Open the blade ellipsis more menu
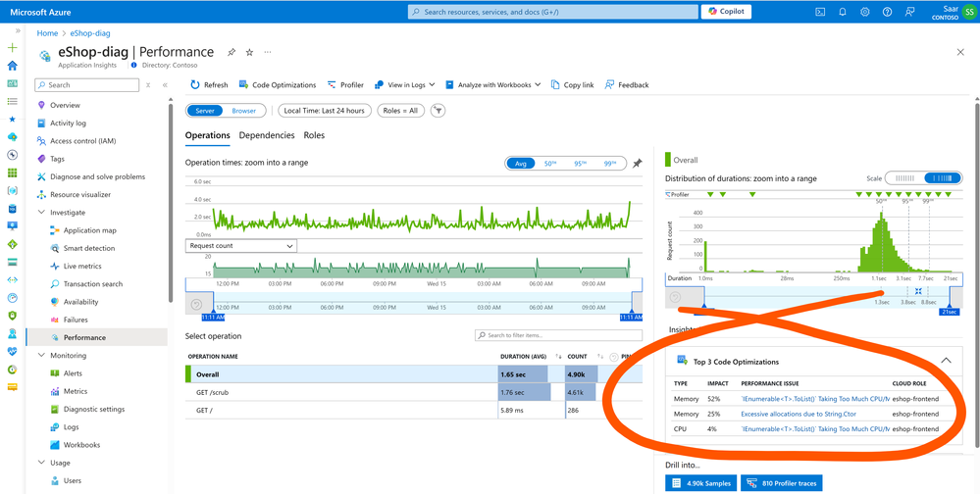This screenshot has height=494, width=980. (x=268, y=53)
